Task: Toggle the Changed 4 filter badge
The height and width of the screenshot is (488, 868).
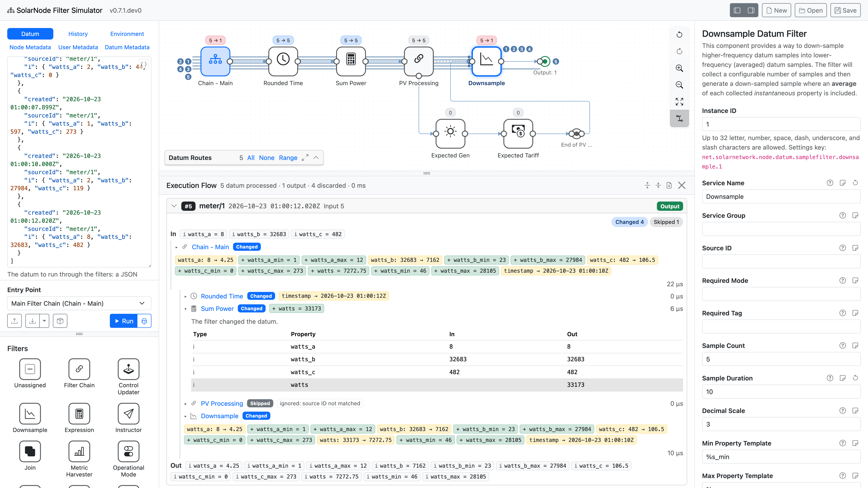Action: 629,222
